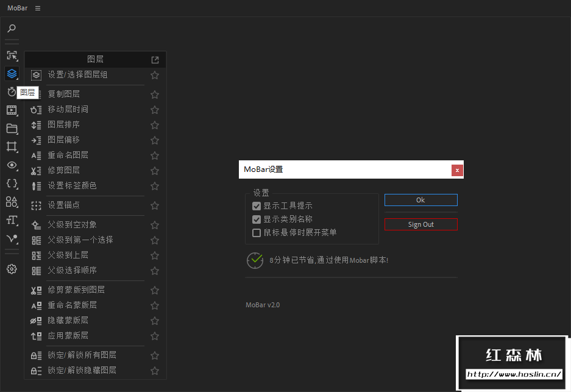Favorite 修剪蒙版到图层 with its star
The image size is (571, 392).
(x=155, y=290)
